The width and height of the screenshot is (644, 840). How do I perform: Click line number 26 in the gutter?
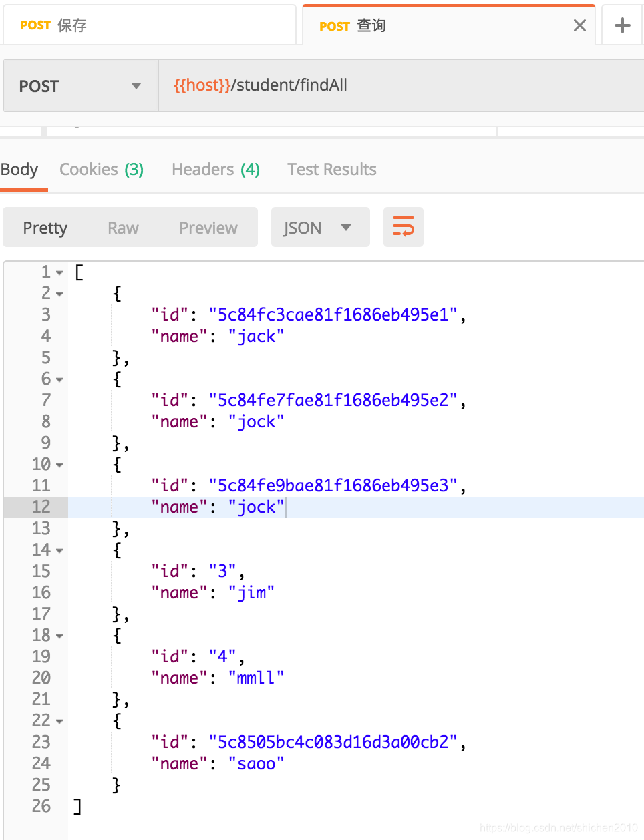pyautogui.click(x=41, y=806)
